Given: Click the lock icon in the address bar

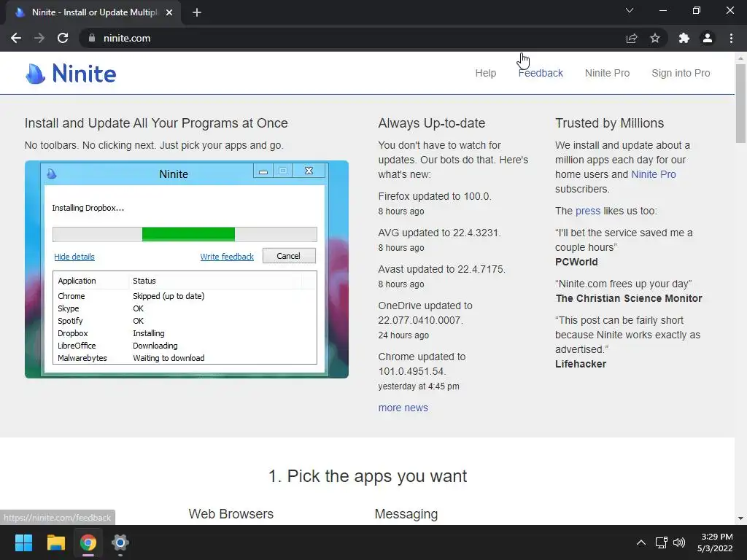Looking at the screenshot, I should 92,38.
